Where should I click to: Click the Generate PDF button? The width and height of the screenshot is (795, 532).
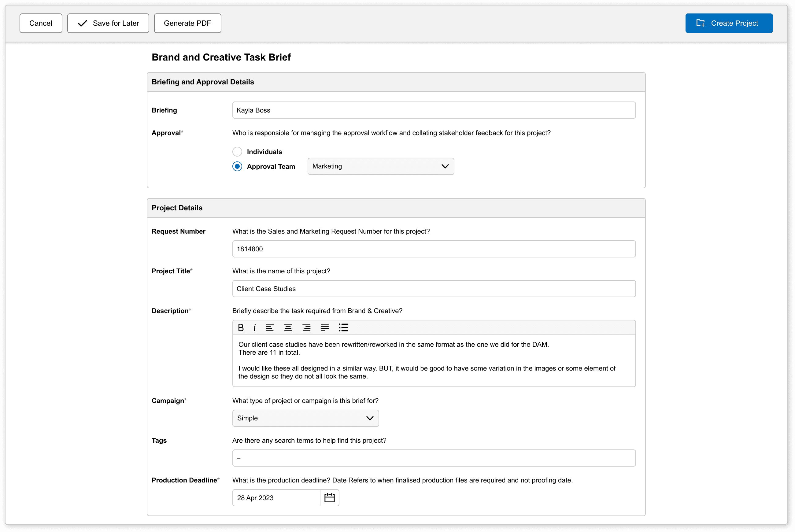187,23
